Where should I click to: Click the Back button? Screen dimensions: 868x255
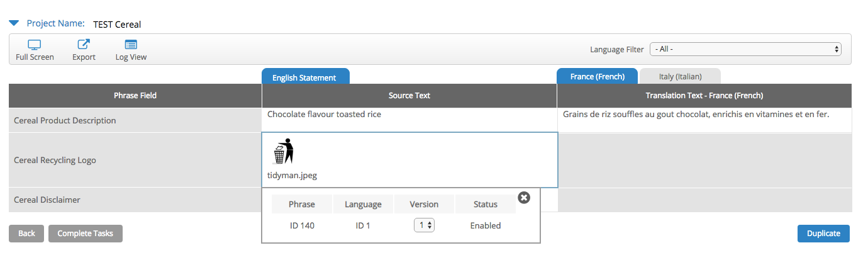pyautogui.click(x=26, y=233)
